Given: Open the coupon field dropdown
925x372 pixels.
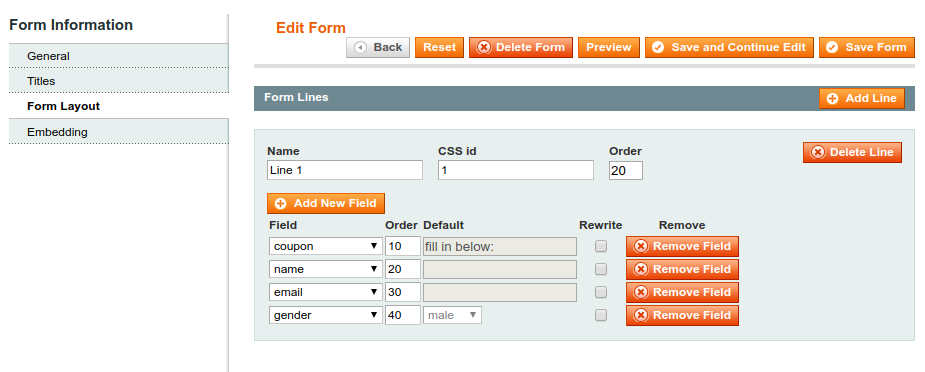Looking at the screenshot, I should [326, 246].
